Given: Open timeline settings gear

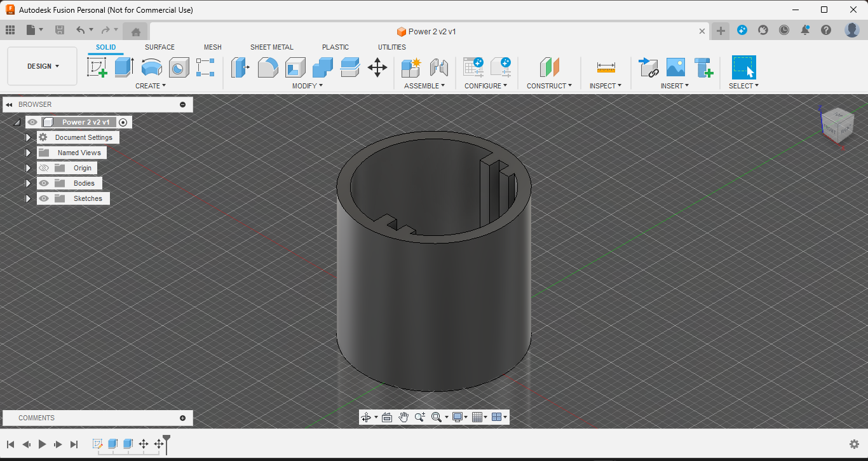Looking at the screenshot, I should click(x=855, y=444).
